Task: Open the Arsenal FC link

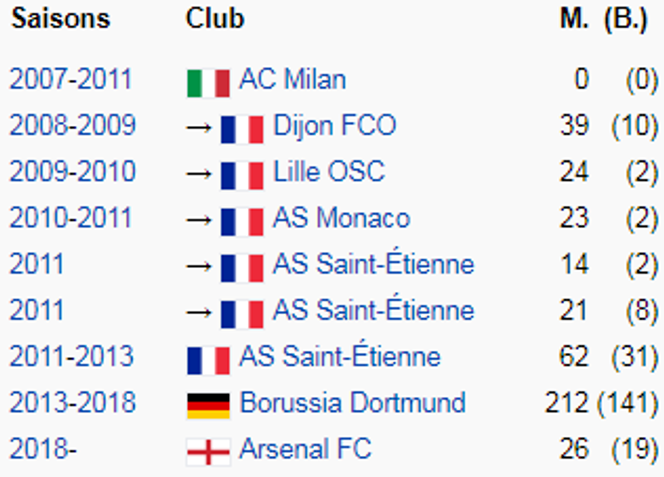Action: [305, 448]
